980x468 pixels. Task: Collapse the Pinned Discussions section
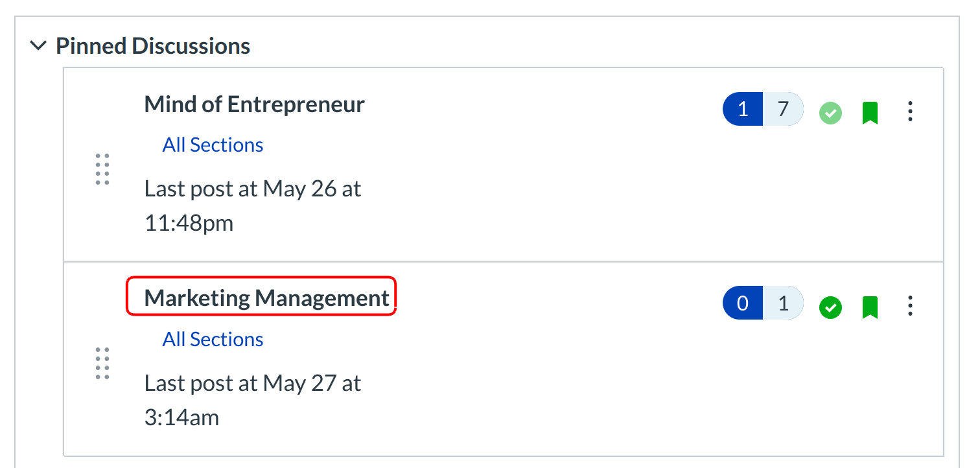point(39,46)
